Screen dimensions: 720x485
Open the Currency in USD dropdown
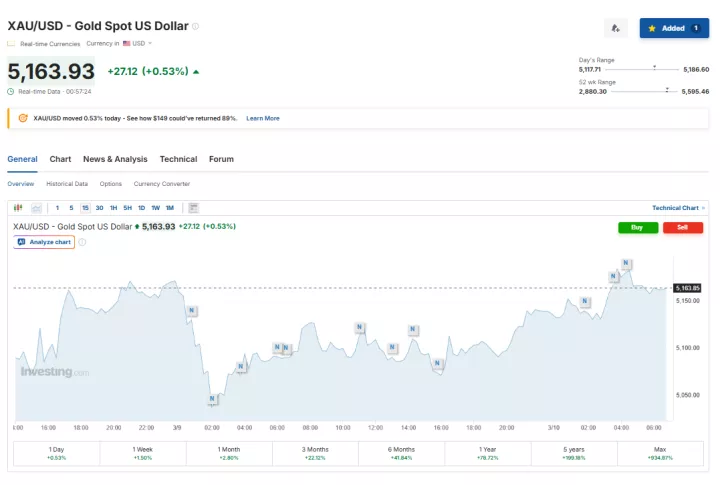tap(136, 44)
